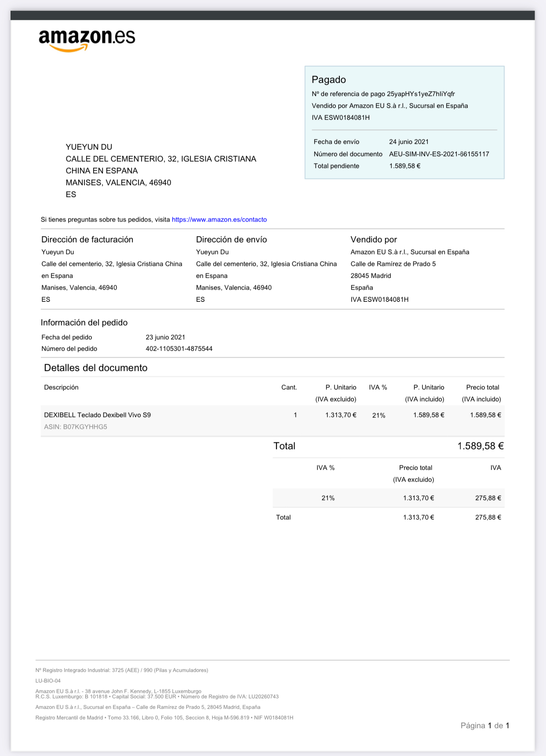Viewport: 546px width, 756px height.
Task: Click the Vendido por section heading
Action: (x=373, y=239)
